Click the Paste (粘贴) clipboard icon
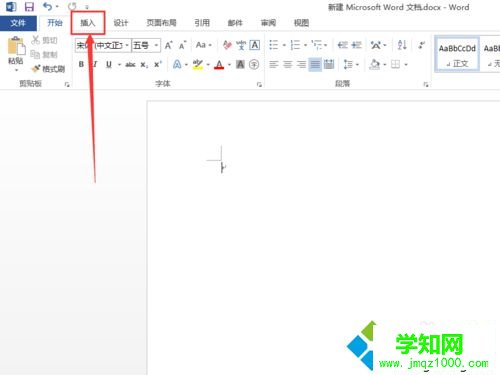The height and width of the screenshot is (375, 500). 16,46
